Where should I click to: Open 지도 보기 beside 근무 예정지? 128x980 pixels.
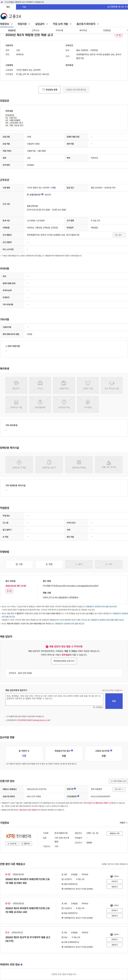(x=119, y=235)
